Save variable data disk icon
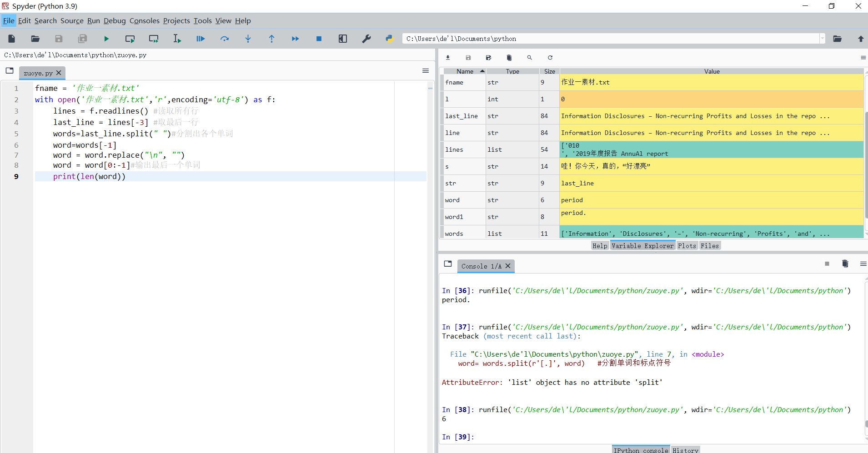The height and width of the screenshot is (453, 868). pos(468,58)
